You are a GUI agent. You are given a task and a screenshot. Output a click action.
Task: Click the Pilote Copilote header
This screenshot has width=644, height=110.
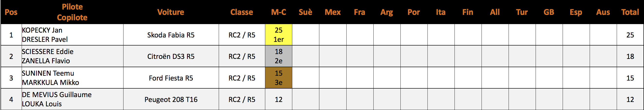click(x=72, y=12)
